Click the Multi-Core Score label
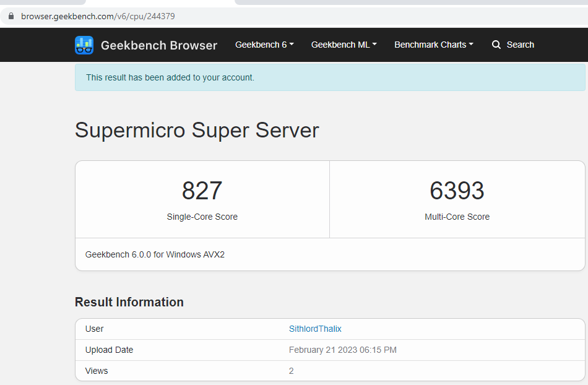The height and width of the screenshot is (385, 588). click(457, 217)
